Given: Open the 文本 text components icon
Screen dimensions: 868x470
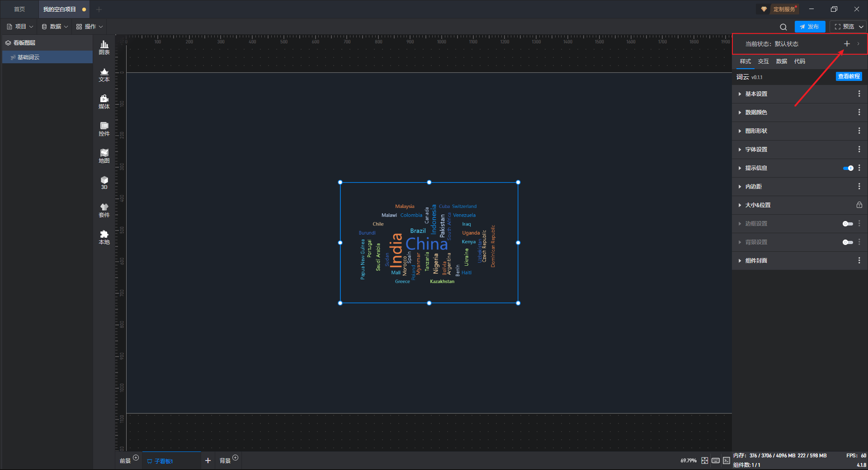Looking at the screenshot, I should (x=104, y=75).
